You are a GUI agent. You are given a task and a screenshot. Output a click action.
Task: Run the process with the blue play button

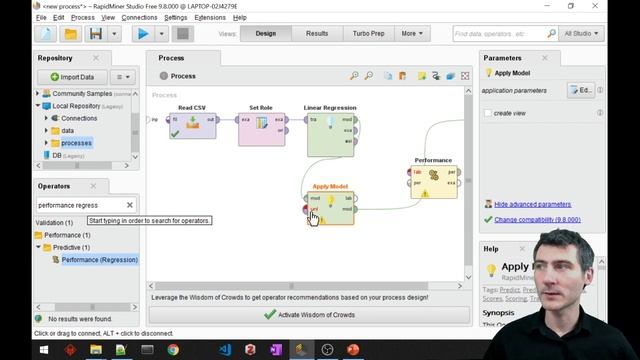(x=143, y=34)
